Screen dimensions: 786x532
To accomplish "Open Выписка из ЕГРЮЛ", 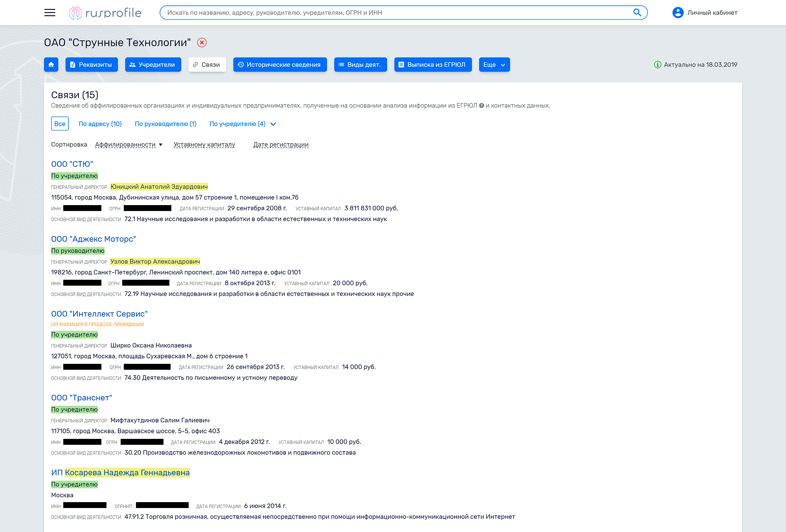I will [433, 64].
